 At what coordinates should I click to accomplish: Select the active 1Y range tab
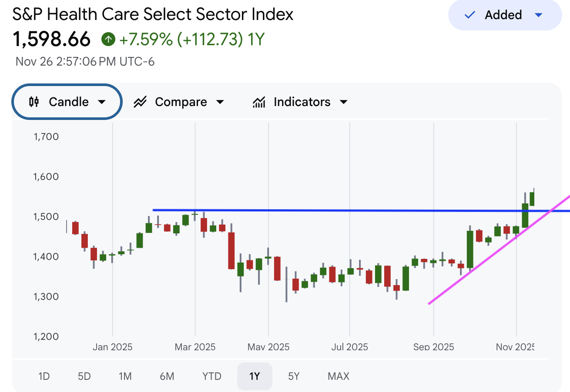255,376
